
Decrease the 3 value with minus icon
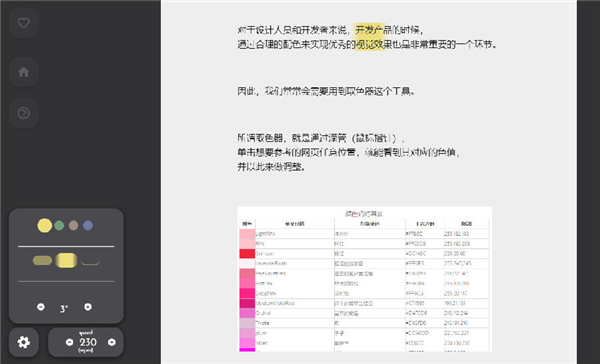pos(41,307)
